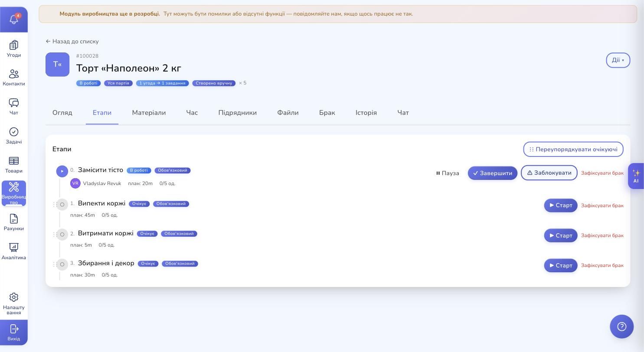Grab the drag handle of Збирання і декор
Viewport: 644px width, 352px height.
tap(54, 264)
